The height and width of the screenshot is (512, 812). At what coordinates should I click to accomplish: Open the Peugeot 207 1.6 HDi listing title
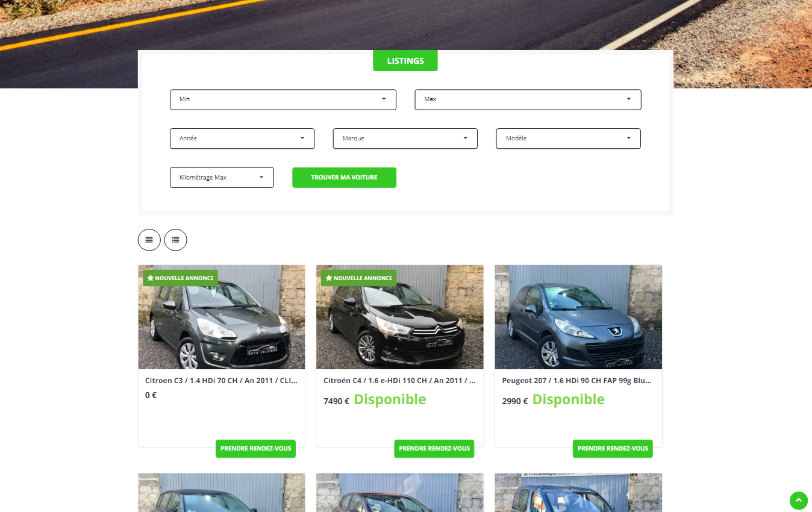(x=576, y=381)
